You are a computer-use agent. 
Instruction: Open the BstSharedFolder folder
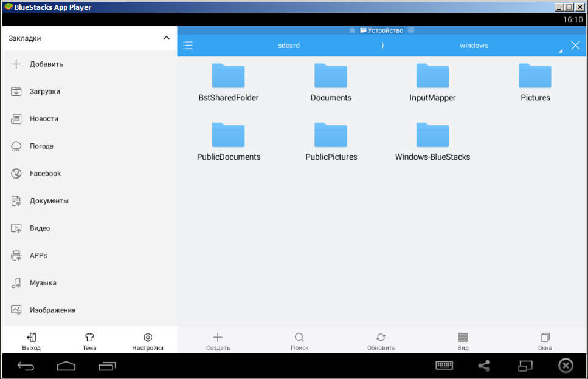(x=229, y=83)
